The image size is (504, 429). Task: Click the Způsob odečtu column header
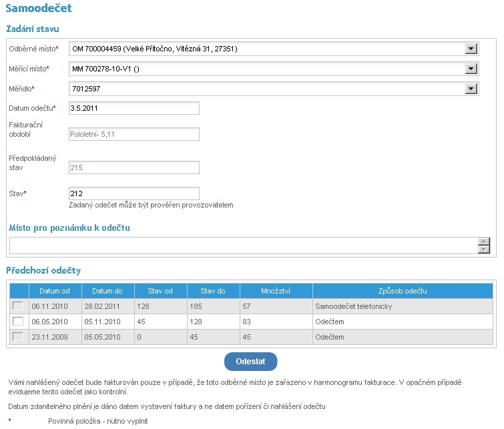pos(402,291)
